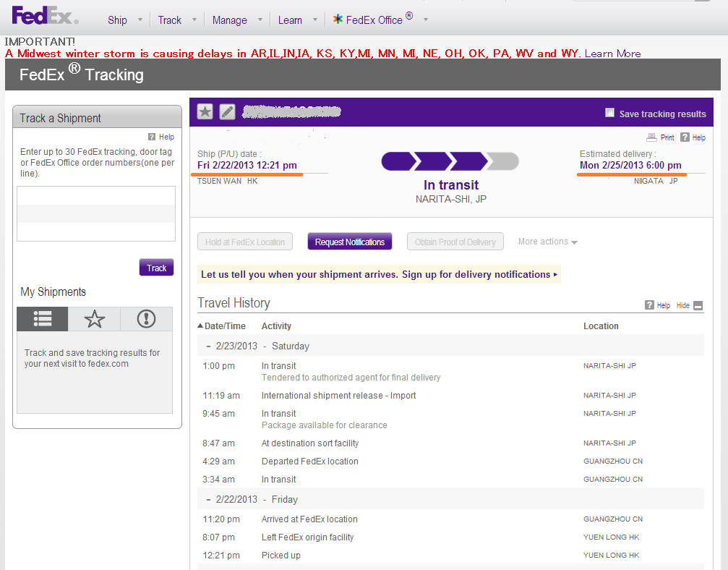728x570 pixels.
Task: Click the purple Track button
Action: tap(156, 268)
